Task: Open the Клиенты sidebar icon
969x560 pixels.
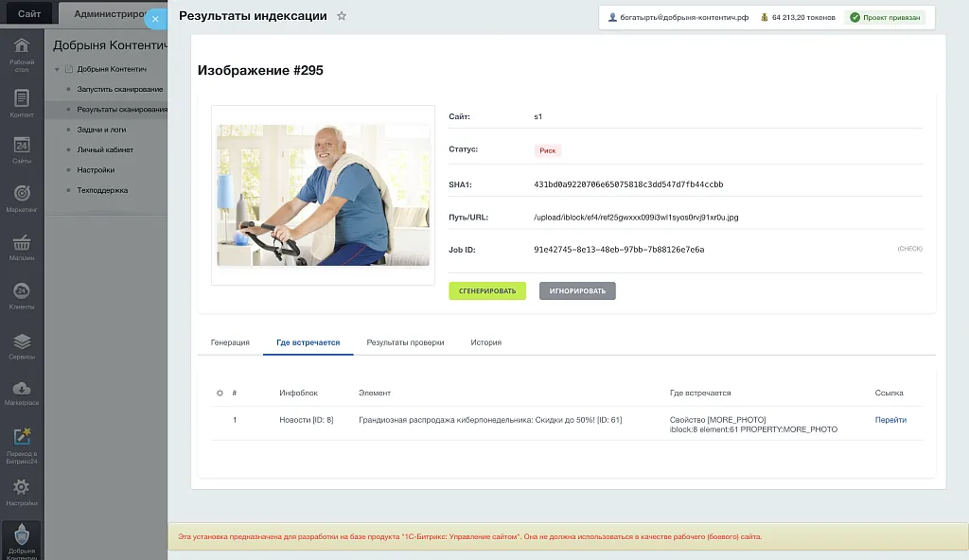Action: pos(22,295)
